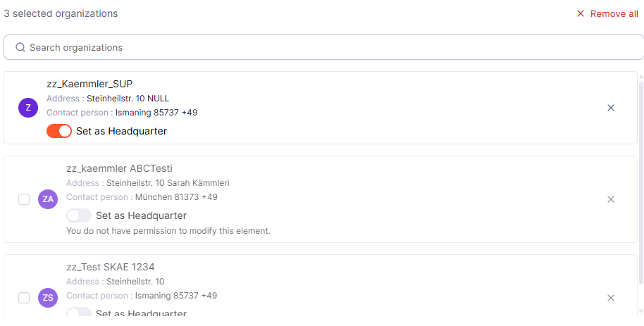Remove zz_kaemmler ABCTesti with its X icon
The image size is (644, 326).
(611, 199)
